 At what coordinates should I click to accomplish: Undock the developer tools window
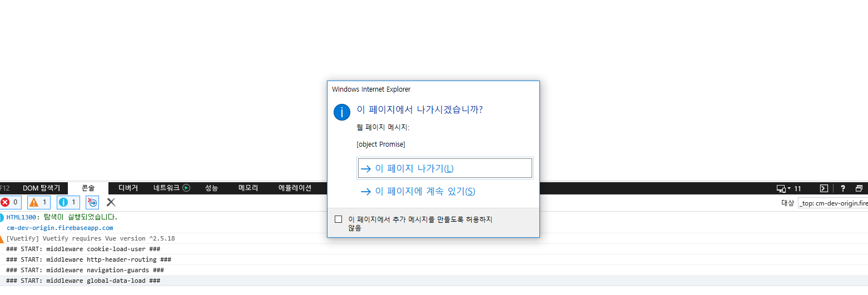pos(859,188)
